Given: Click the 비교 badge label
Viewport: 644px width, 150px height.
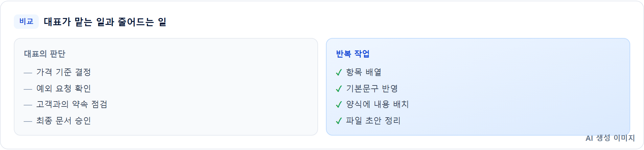Looking at the screenshot, I should click(26, 22).
